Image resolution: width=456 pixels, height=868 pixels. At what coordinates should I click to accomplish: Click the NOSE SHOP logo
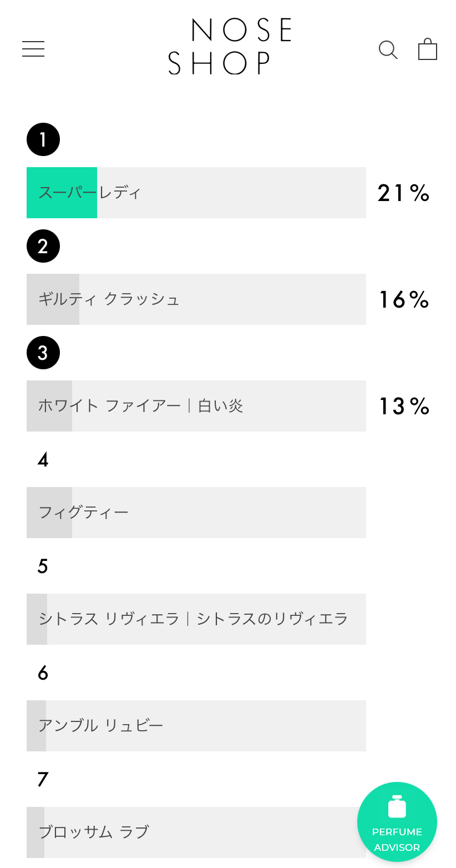pos(230,47)
